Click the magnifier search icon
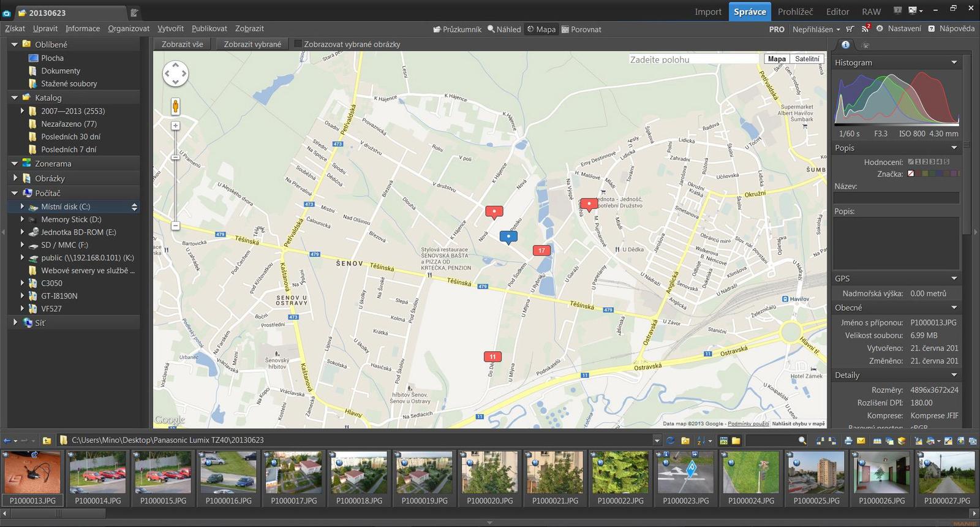The image size is (980, 527). [802, 441]
